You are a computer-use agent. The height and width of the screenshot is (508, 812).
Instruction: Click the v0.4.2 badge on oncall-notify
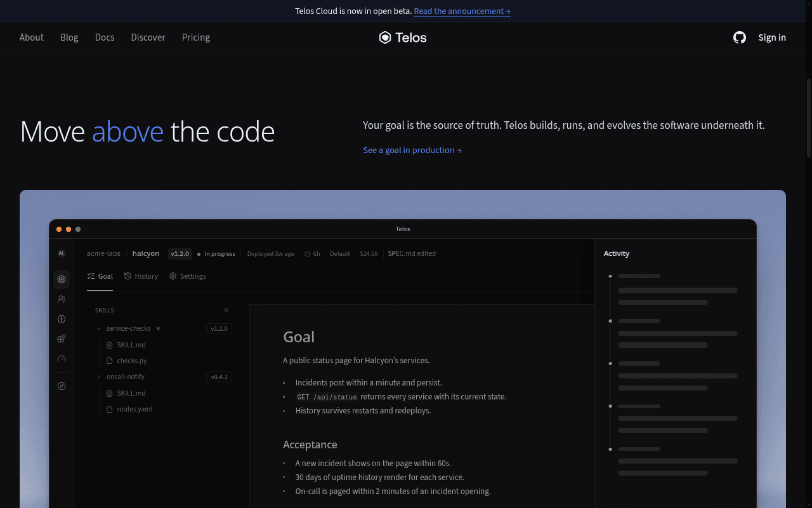[219, 377]
